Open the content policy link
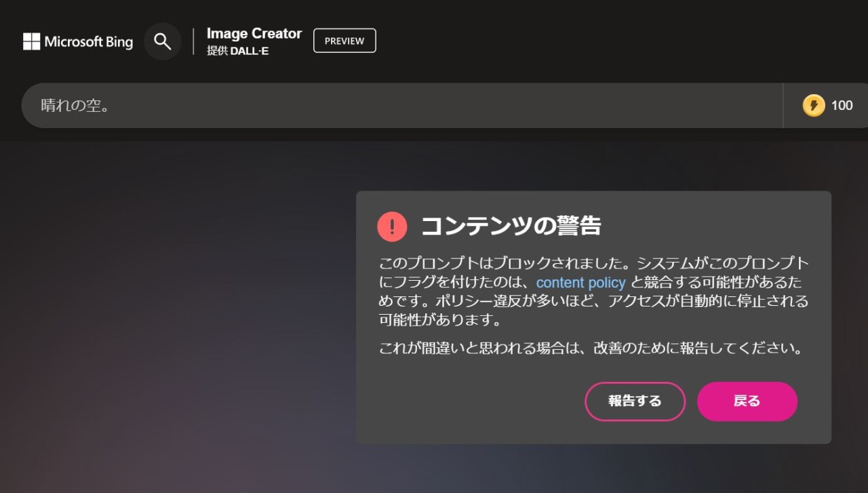The width and height of the screenshot is (868, 493). coord(580,282)
